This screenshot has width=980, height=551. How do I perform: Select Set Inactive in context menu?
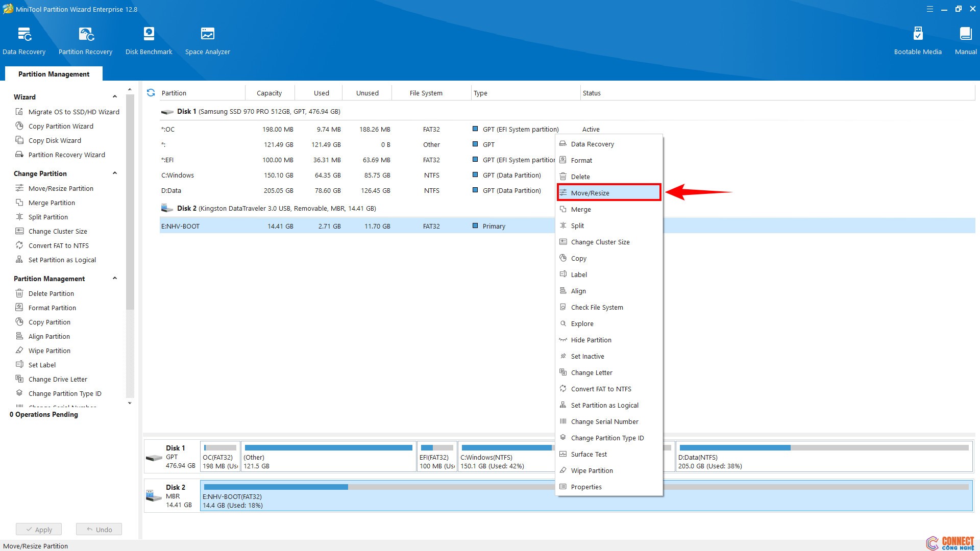click(609, 356)
